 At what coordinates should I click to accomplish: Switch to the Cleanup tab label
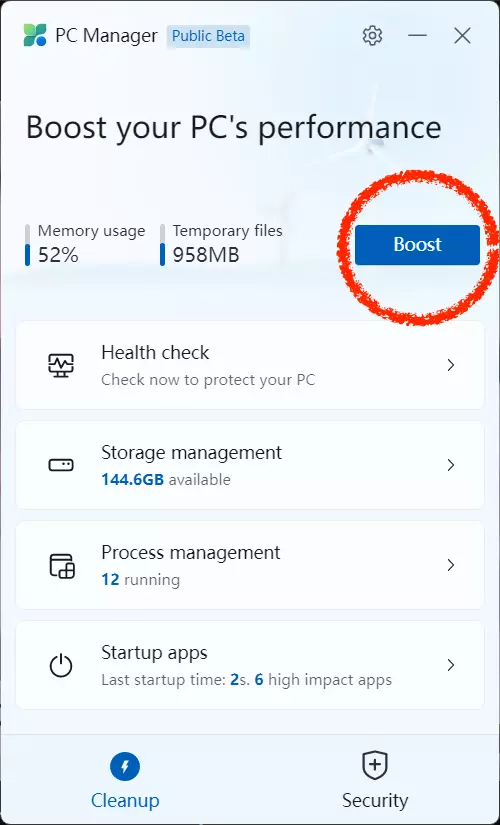pos(125,801)
